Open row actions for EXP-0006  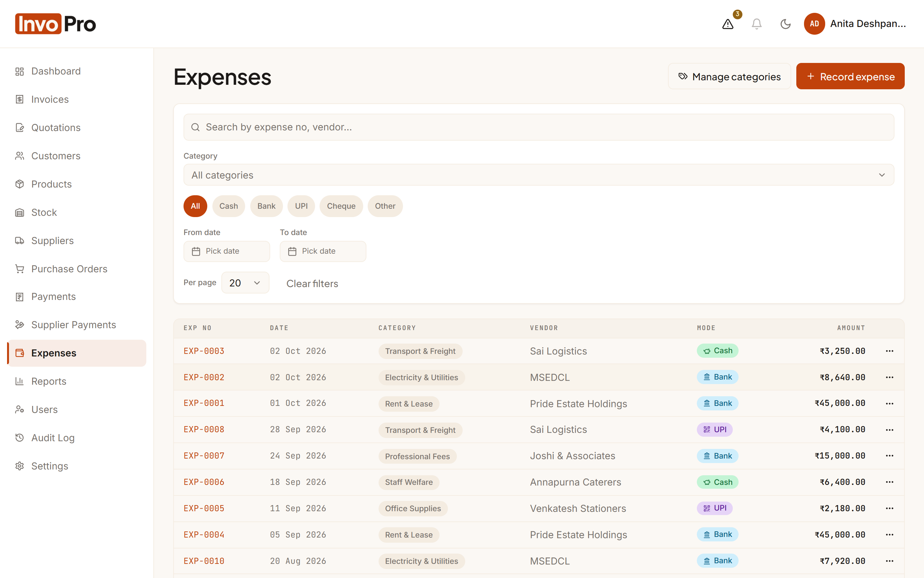coord(889,482)
